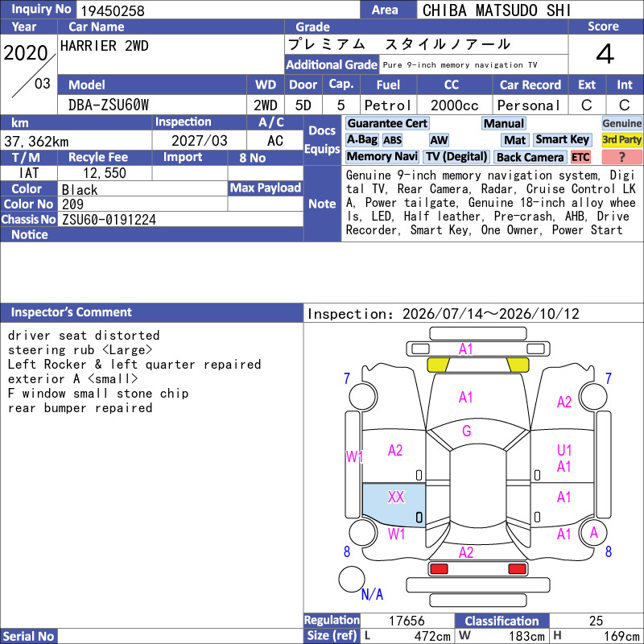Click the pink question mark badge

pos(621,157)
